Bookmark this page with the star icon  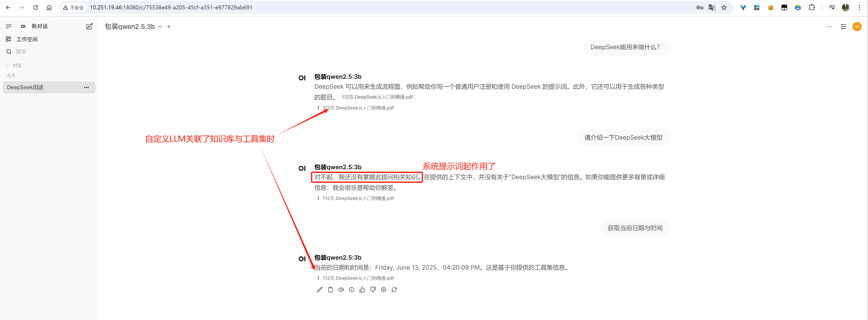point(724,7)
